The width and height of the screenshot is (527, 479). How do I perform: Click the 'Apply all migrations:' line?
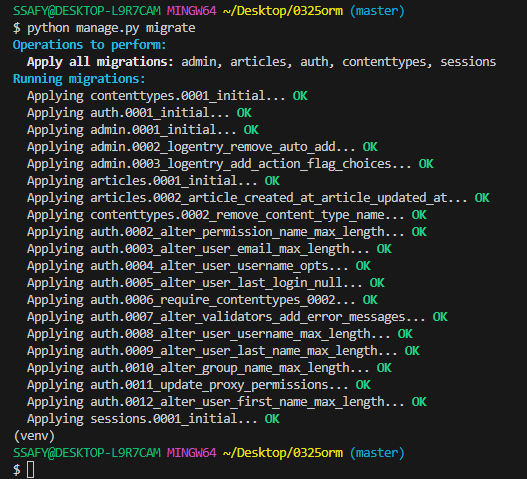point(261,62)
